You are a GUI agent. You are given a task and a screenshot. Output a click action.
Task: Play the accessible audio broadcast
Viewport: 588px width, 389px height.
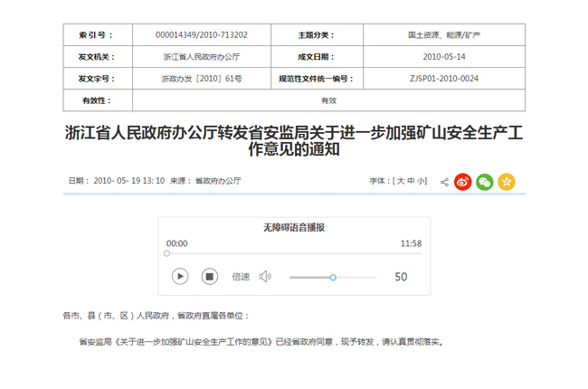pos(180,277)
